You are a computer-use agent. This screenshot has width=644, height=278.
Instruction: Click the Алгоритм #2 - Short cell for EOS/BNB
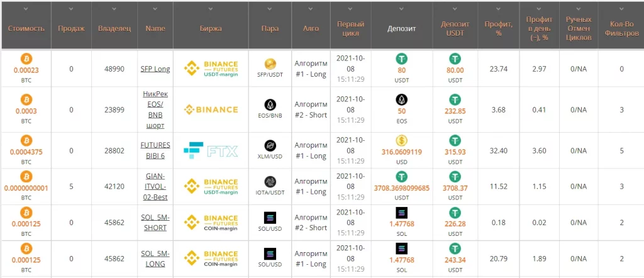311,109
